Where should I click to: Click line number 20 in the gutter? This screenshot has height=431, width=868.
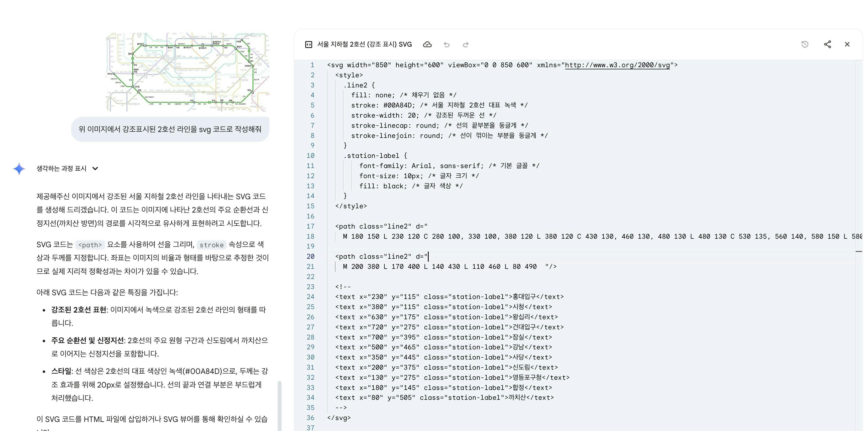pyautogui.click(x=310, y=257)
